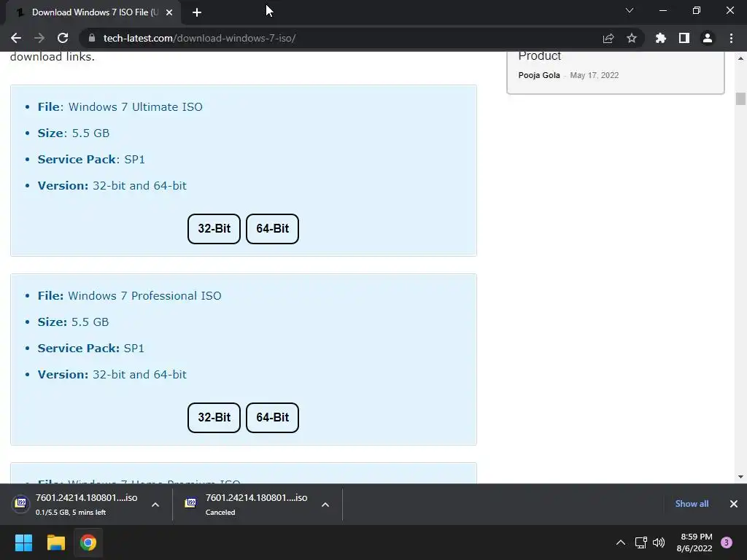Open clock and calendar 8:59 PM
The image size is (747, 560).
tap(694, 542)
